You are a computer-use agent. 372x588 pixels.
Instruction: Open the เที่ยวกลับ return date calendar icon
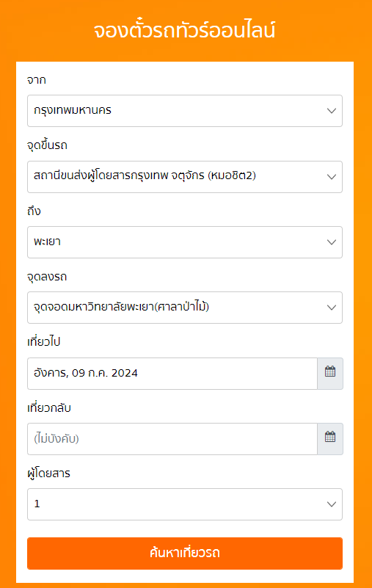[x=330, y=438]
